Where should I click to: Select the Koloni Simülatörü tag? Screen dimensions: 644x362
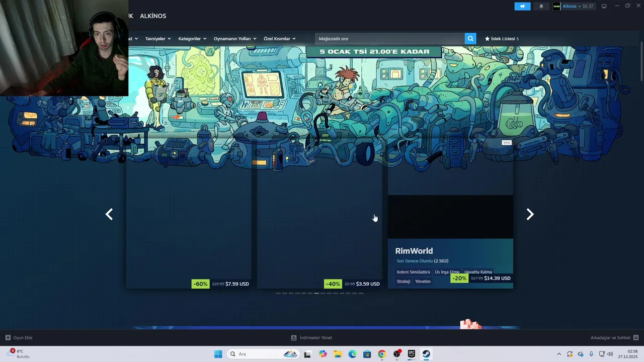[414, 272]
